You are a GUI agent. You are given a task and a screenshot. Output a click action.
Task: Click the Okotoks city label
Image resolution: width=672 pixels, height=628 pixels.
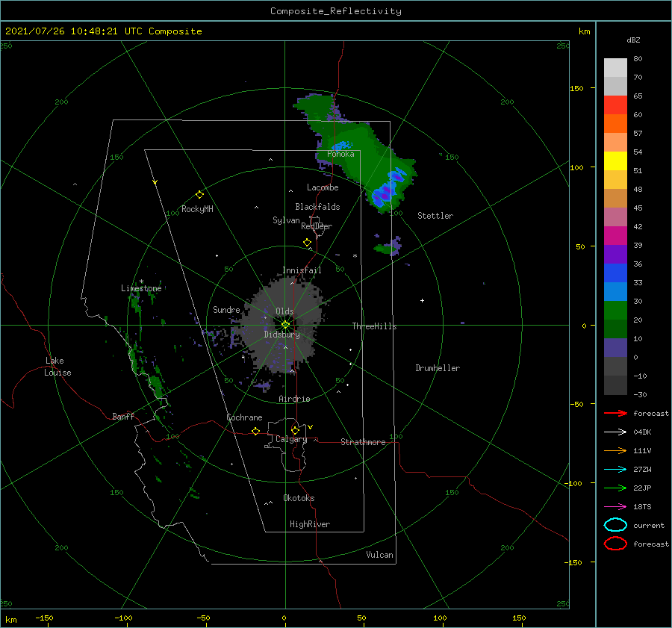299,498
